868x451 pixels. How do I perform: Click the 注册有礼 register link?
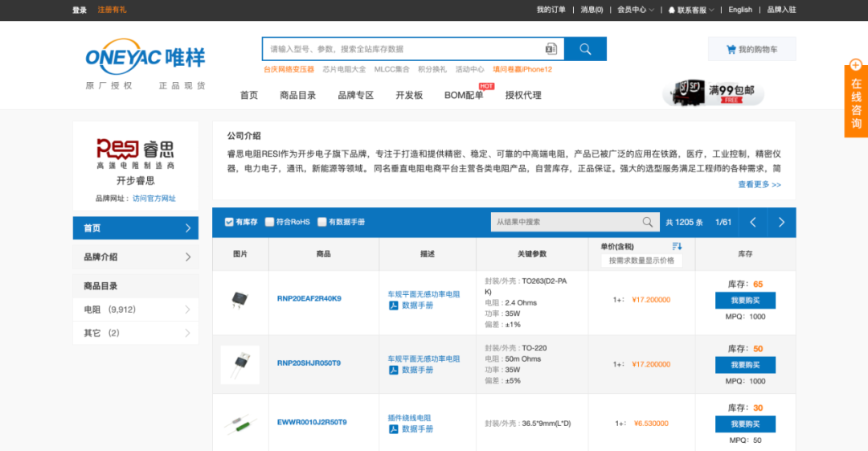coord(112,10)
